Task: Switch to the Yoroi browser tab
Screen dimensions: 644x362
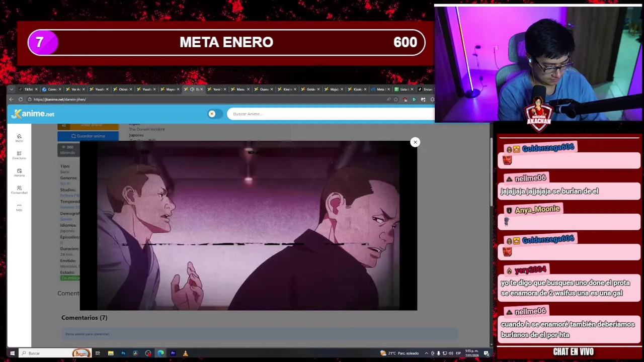Action: tap(217, 89)
